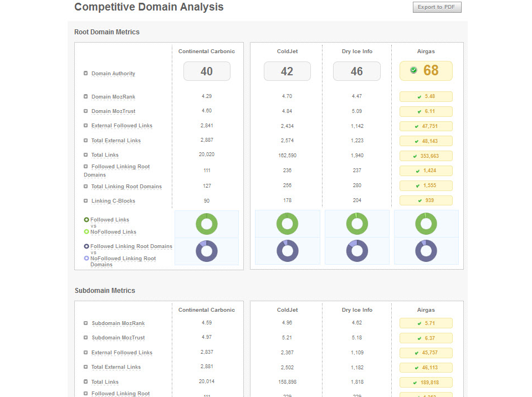Expand Total External Links icon under Root Domain Metrics
The image size is (532, 397).
85,140
